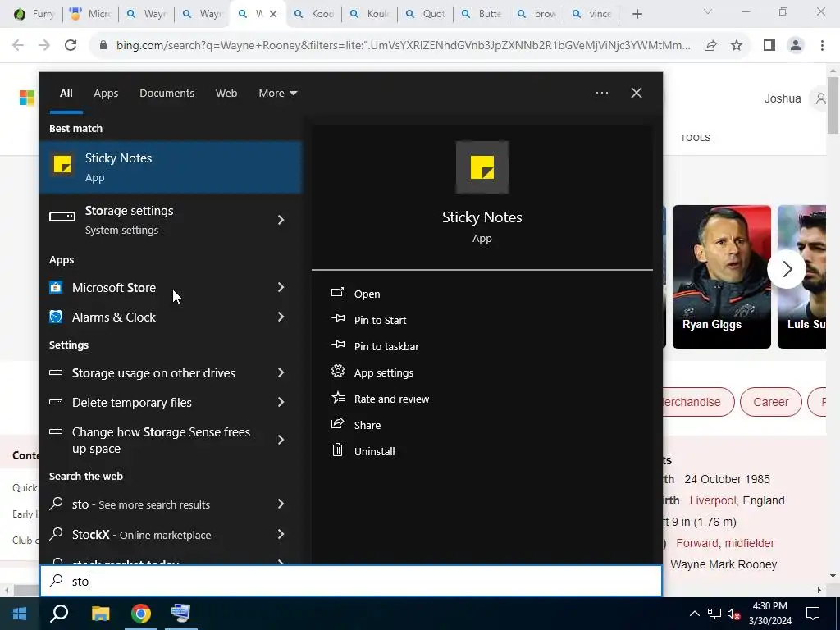Close the Windows search panel

tap(637, 93)
